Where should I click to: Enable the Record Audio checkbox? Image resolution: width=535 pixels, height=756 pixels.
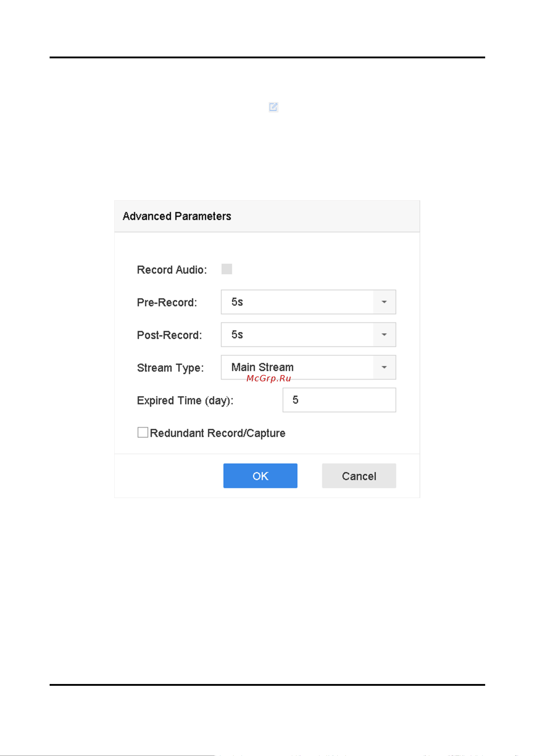(227, 269)
